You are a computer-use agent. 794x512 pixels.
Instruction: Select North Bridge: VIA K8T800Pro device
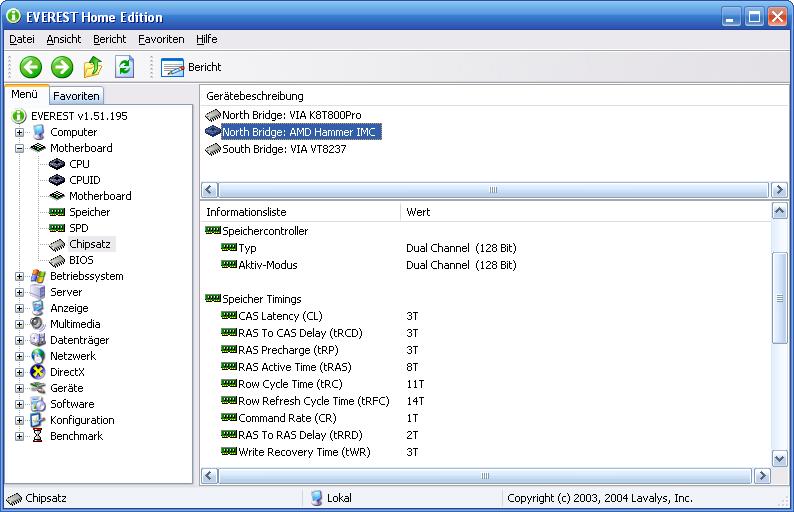click(x=292, y=115)
